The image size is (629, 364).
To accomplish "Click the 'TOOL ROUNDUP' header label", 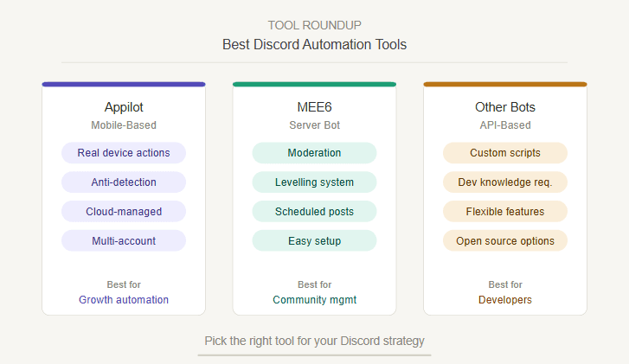I will coord(315,25).
